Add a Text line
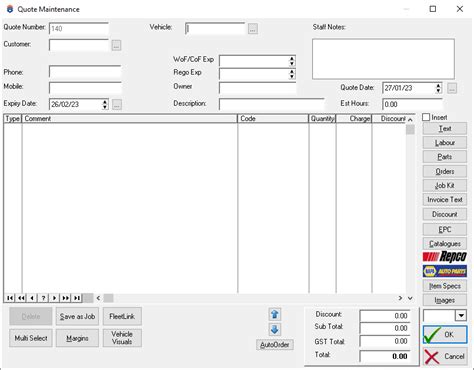This screenshot has width=474, height=370. tap(445, 129)
